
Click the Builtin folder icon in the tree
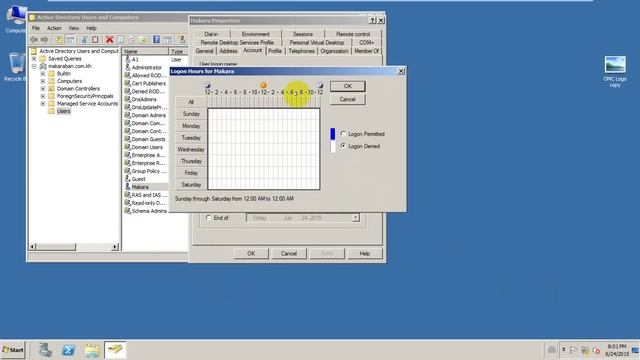click(x=51, y=73)
